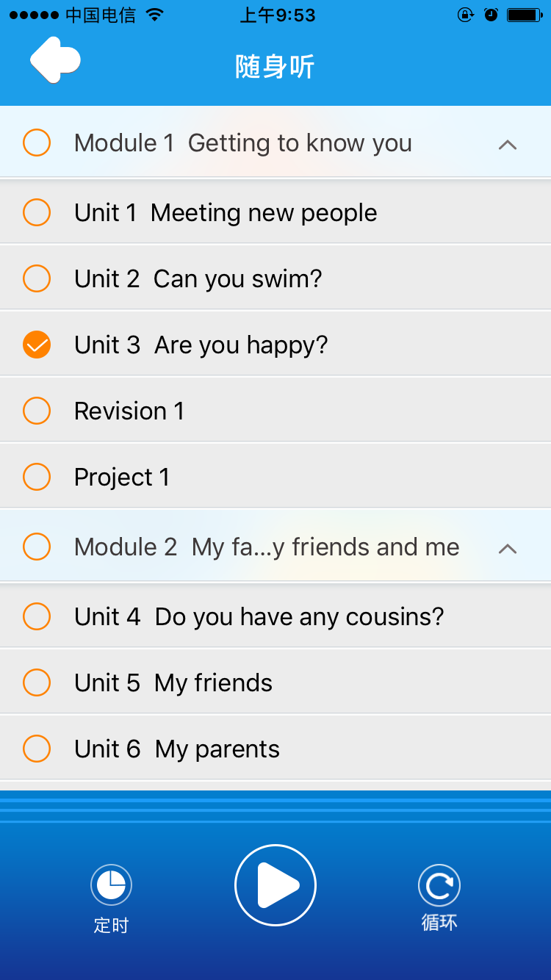Open Revision 1 list item
The height and width of the screenshot is (980, 551).
[x=129, y=411]
